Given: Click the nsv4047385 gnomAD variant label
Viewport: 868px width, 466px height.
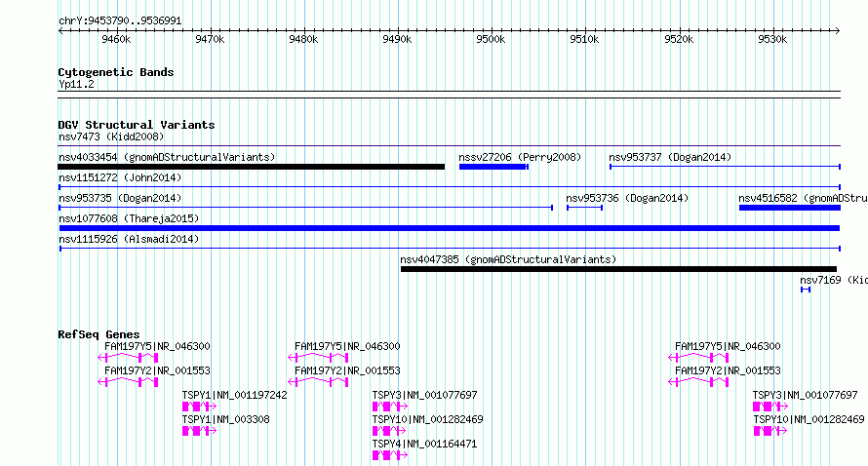Looking at the screenshot, I should 508,259.
